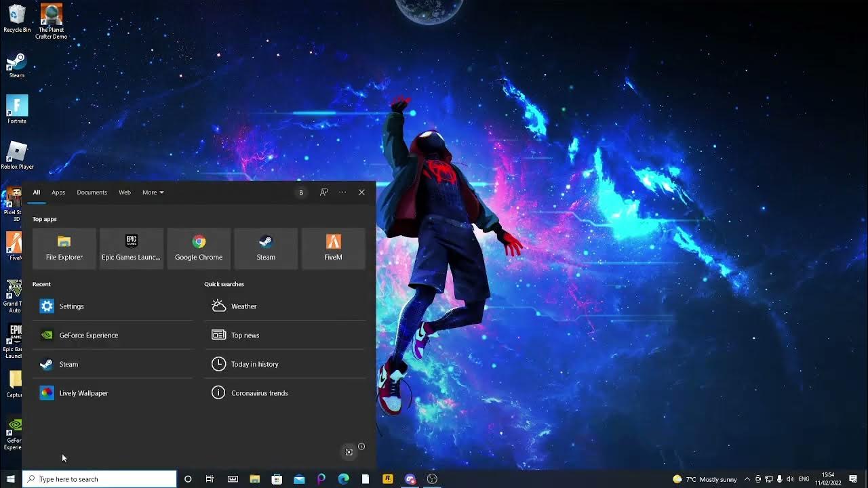
Task: Click the microphone tray icon
Action: pyautogui.click(x=779, y=479)
